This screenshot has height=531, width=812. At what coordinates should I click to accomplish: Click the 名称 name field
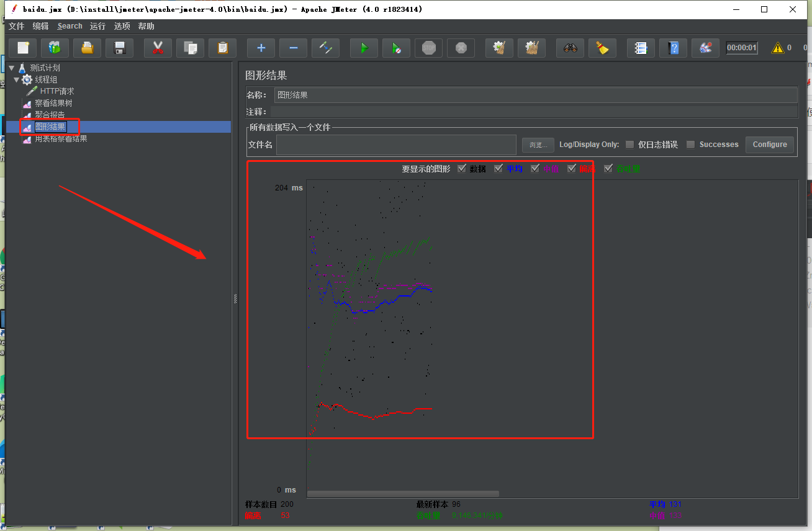[x=536, y=95]
